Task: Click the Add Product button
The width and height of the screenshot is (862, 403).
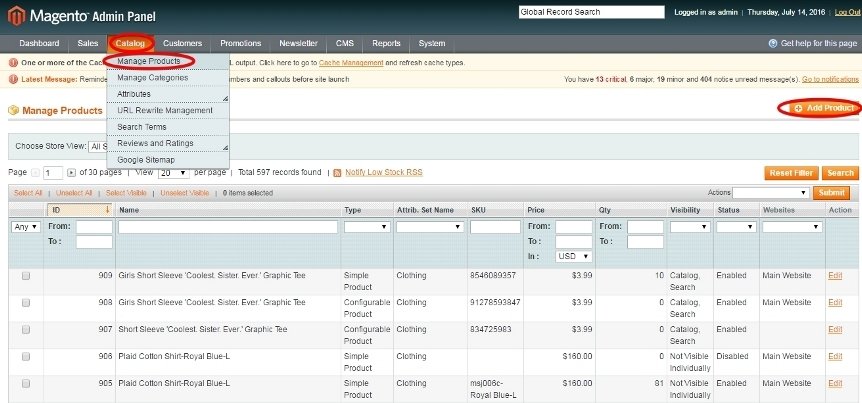Action: tap(823, 108)
